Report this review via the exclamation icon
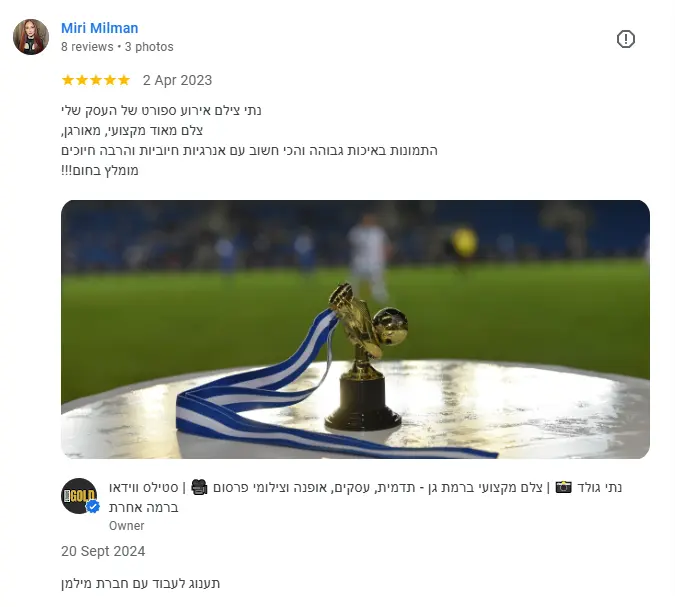The width and height of the screenshot is (675, 607). tap(625, 39)
